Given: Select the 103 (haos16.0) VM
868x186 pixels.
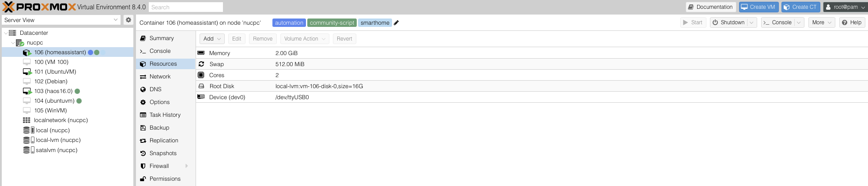Looking at the screenshot, I should click(x=53, y=91).
